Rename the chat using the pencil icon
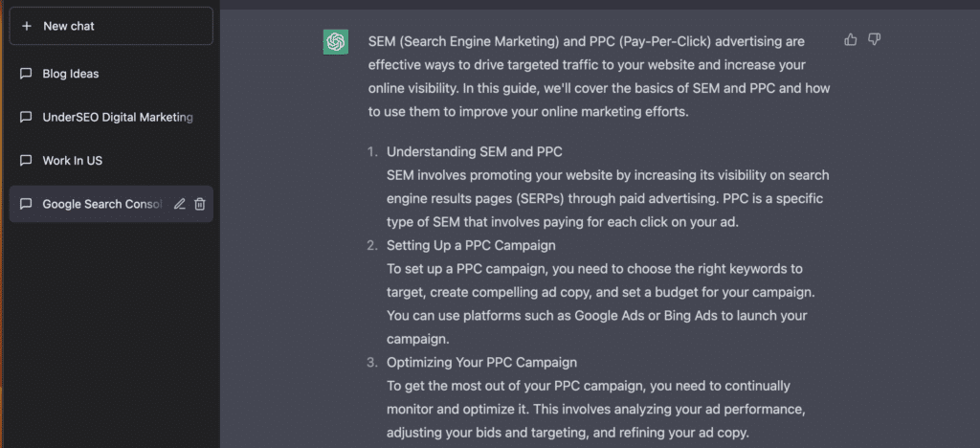This screenshot has height=448, width=980. pos(179,204)
